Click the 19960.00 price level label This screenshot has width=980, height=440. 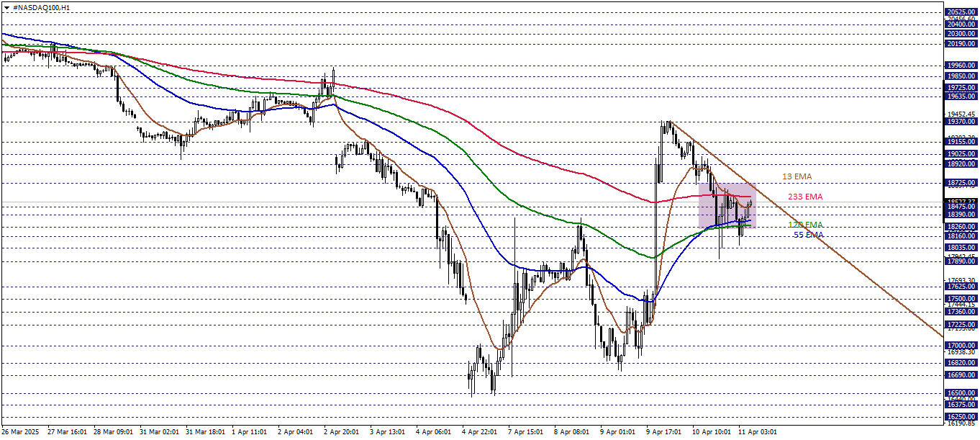[962, 66]
